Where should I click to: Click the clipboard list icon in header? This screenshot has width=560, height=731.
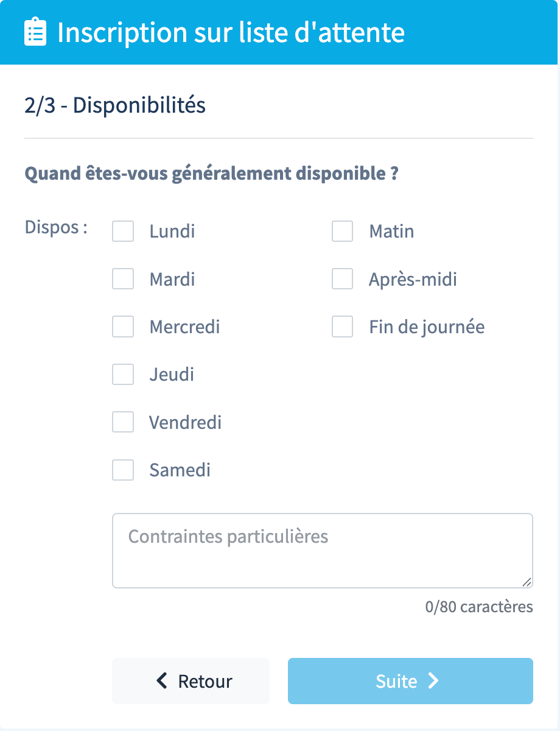coord(35,32)
